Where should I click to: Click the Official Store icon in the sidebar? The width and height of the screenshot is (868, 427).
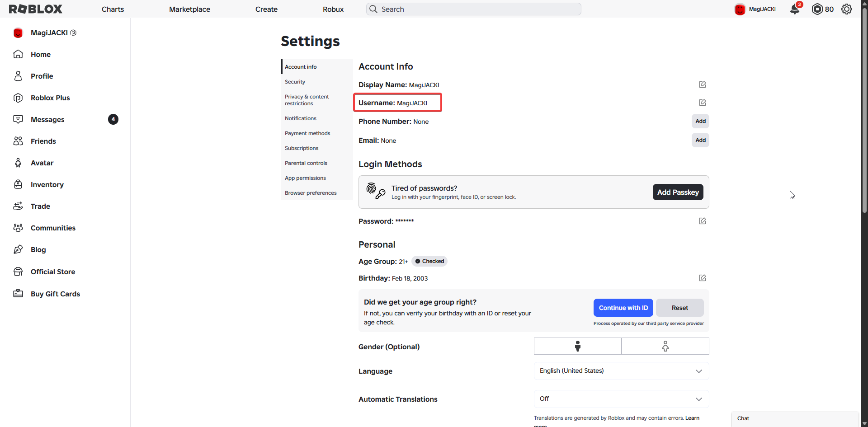pyautogui.click(x=18, y=272)
